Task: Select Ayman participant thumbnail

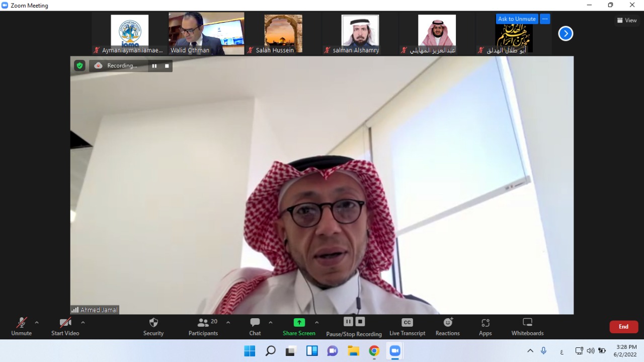Action: tap(130, 34)
